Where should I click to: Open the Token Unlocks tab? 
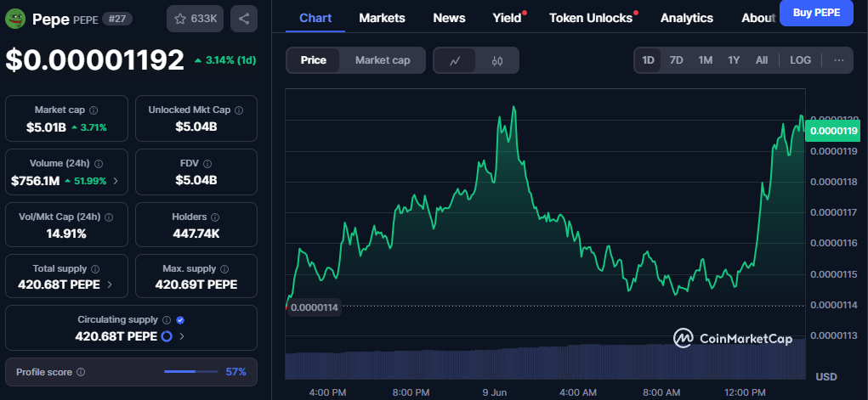pyautogui.click(x=591, y=18)
